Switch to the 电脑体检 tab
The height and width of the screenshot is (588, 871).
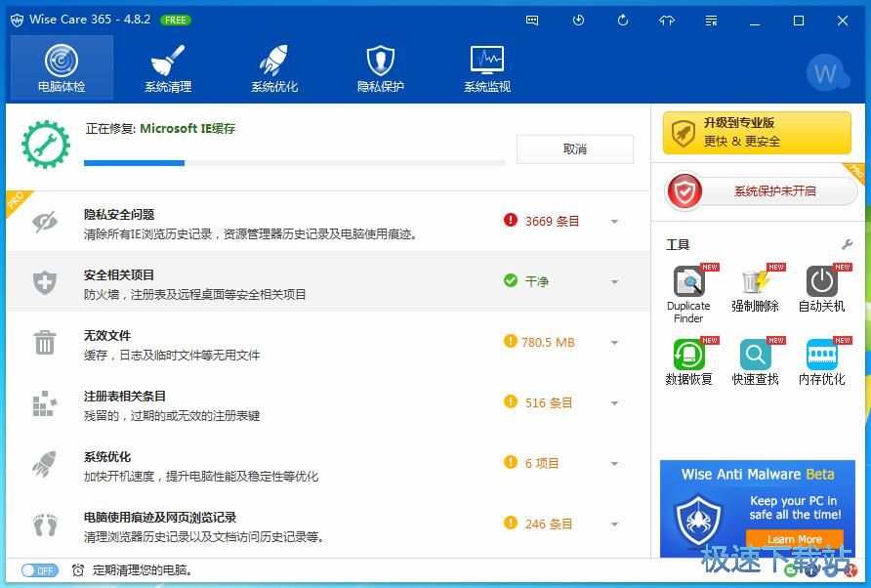click(x=62, y=67)
